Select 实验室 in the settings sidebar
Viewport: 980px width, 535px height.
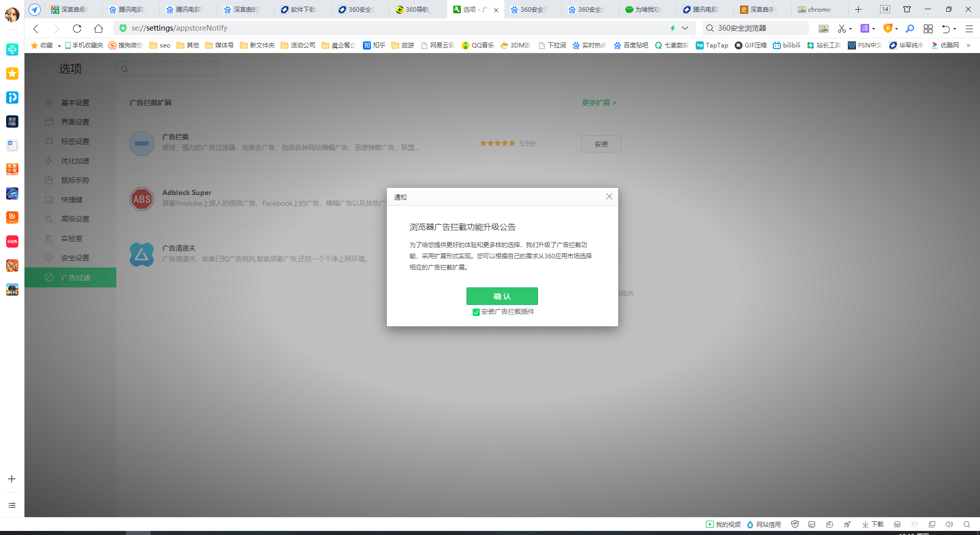[70, 238]
